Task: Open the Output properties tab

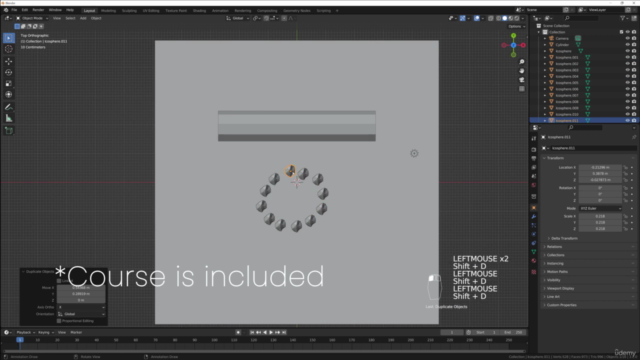Action: (533, 158)
